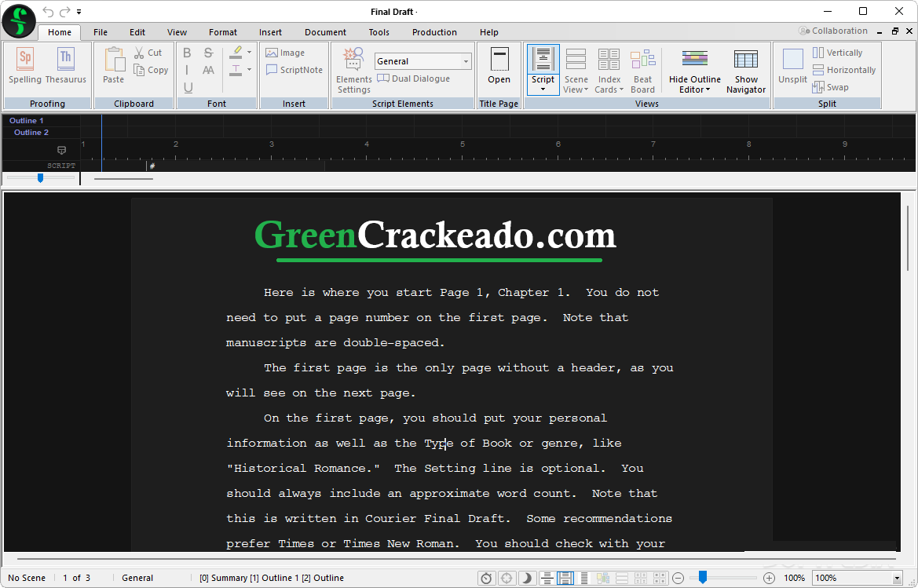Toggle bold text formatting
The width and height of the screenshot is (918, 588).
pos(186,53)
